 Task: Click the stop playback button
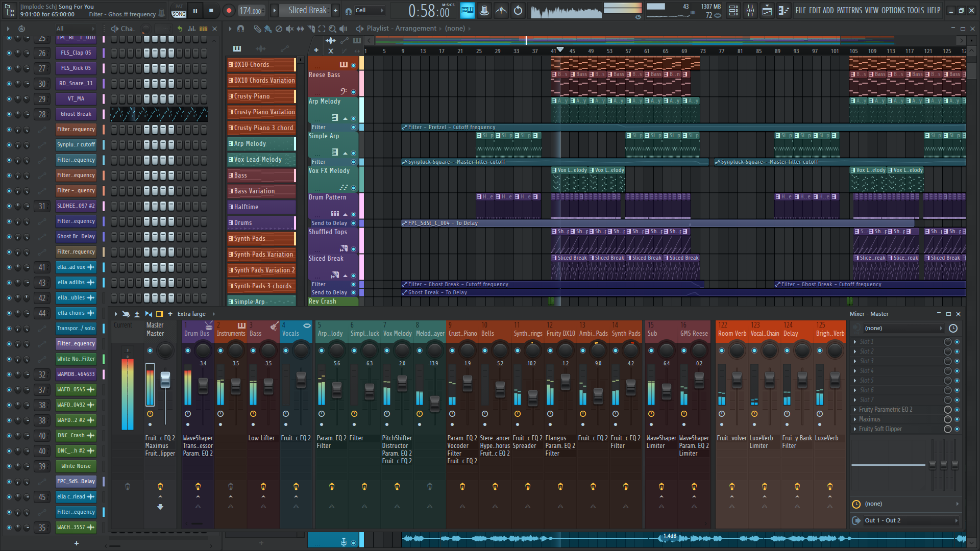click(x=211, y=10)
